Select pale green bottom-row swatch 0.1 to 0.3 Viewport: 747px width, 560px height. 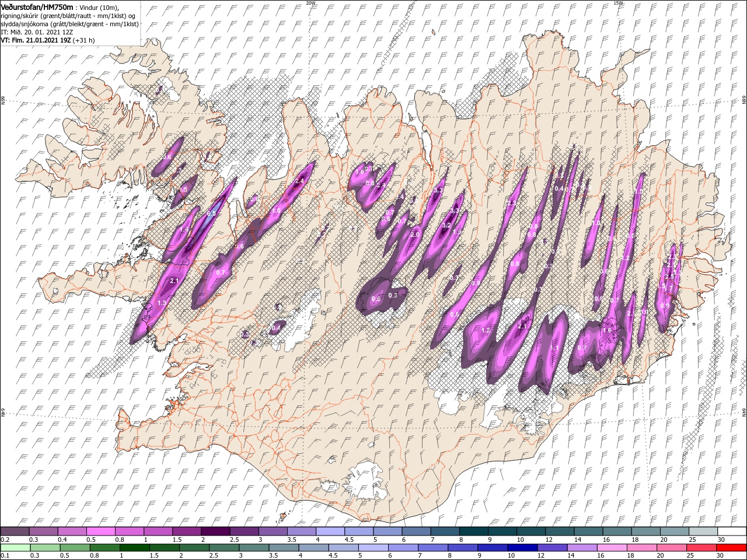(15, 548)
